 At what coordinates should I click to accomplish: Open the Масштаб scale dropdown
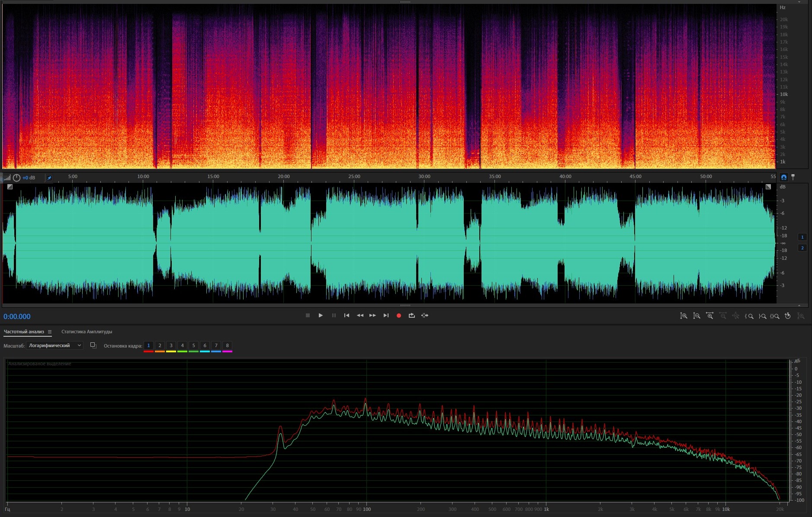[x=55, y=345]
